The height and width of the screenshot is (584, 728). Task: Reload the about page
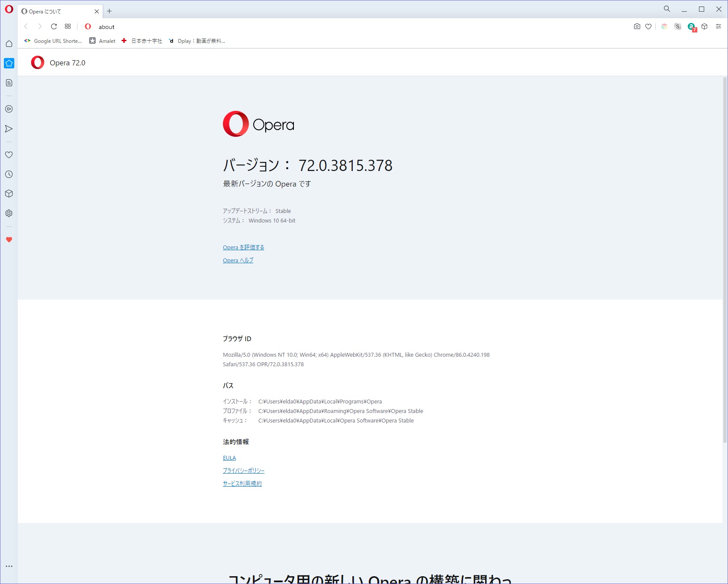coord(54,26)
